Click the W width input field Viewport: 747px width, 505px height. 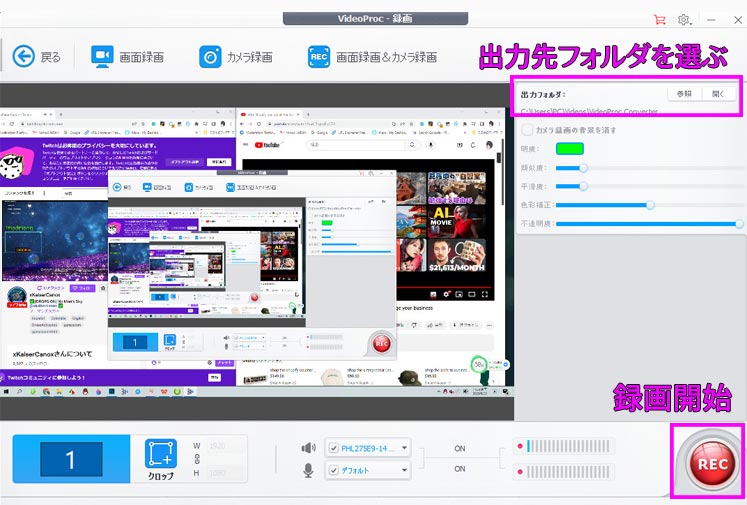pos(225,446)
